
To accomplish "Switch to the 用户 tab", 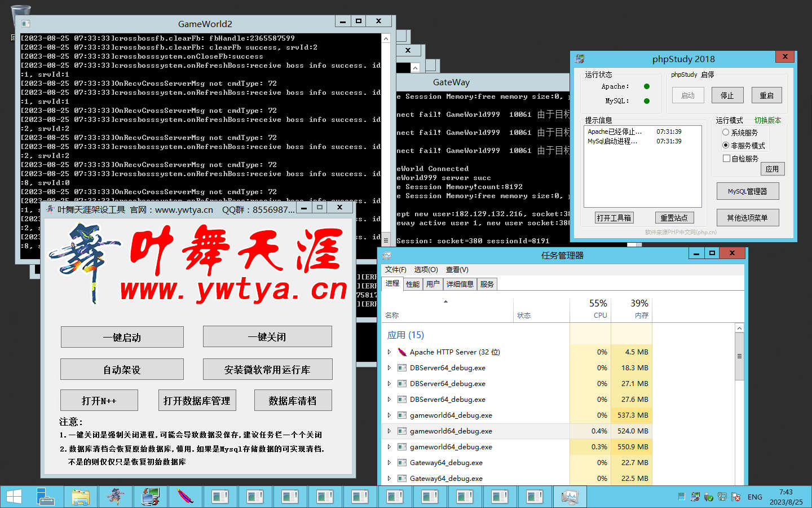I will pyautogui.click(x=433, y=284).
